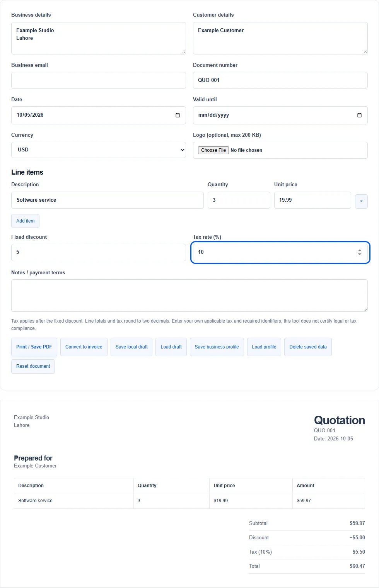
Task: Click the Reset document button
Action: pos(33,366)
